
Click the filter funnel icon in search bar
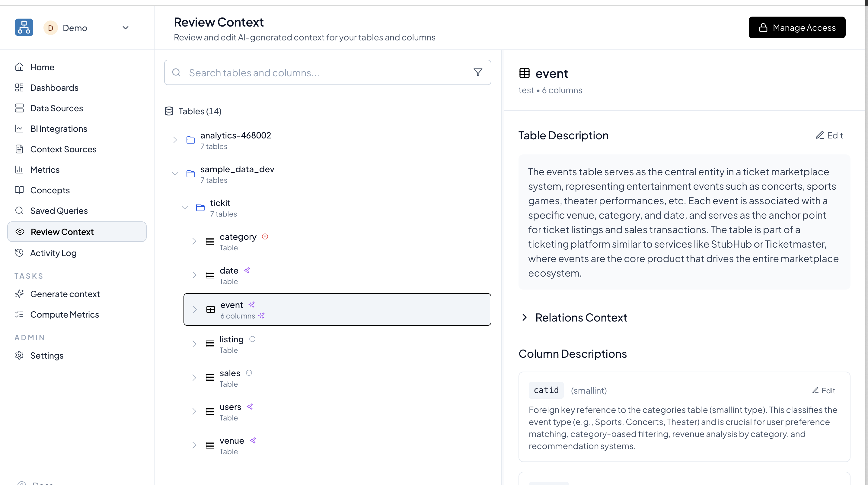478,72
